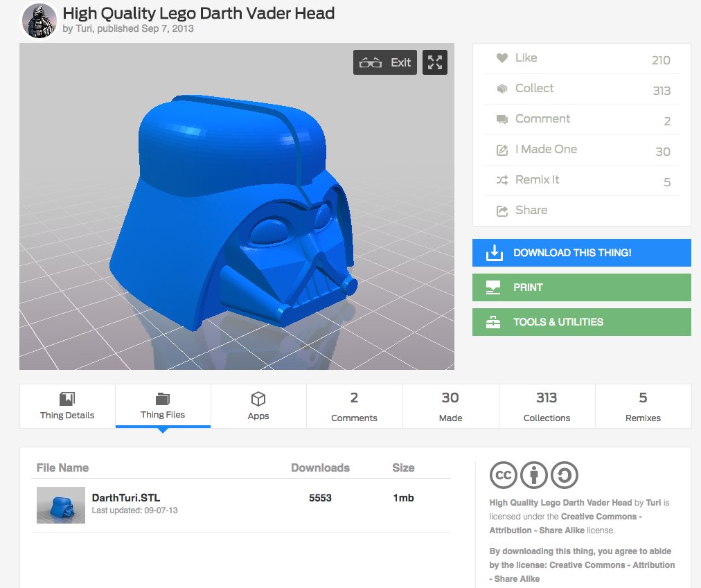The image size is (701, 588).
Task: Switch to the Thing Details tab
Action: click(67, 406)
